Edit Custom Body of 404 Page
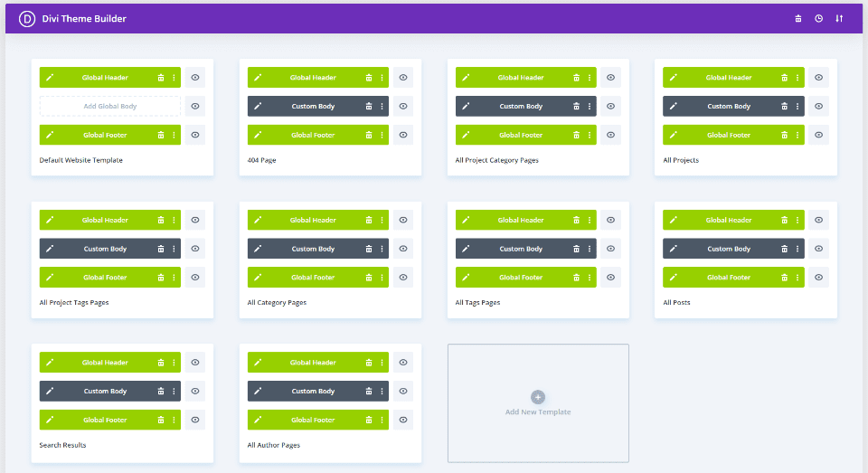Image resolution: width=868 pixels, height=473 pixels. point(258,107)
